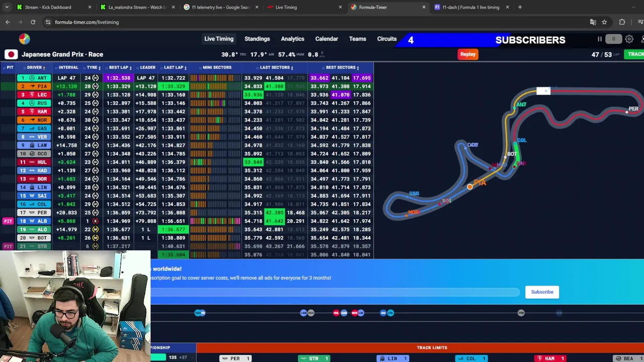Click the STR track limits entry
644x362 pixels.
coord(313,358)
